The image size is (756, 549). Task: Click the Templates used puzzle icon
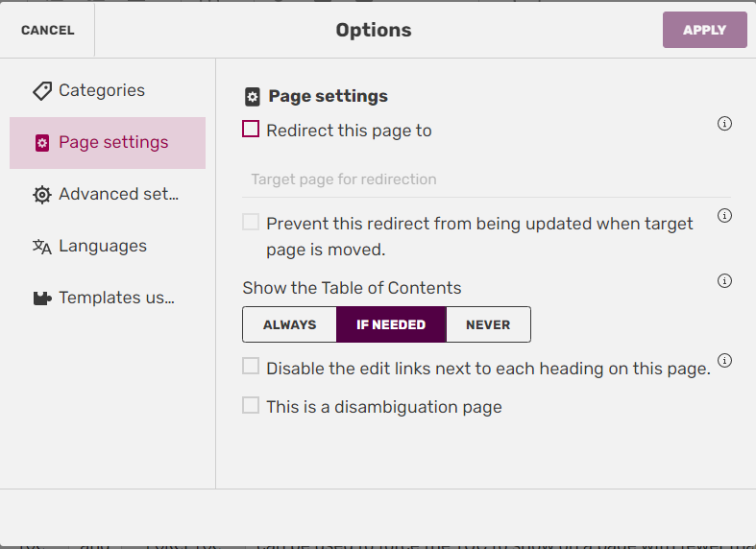42,298
